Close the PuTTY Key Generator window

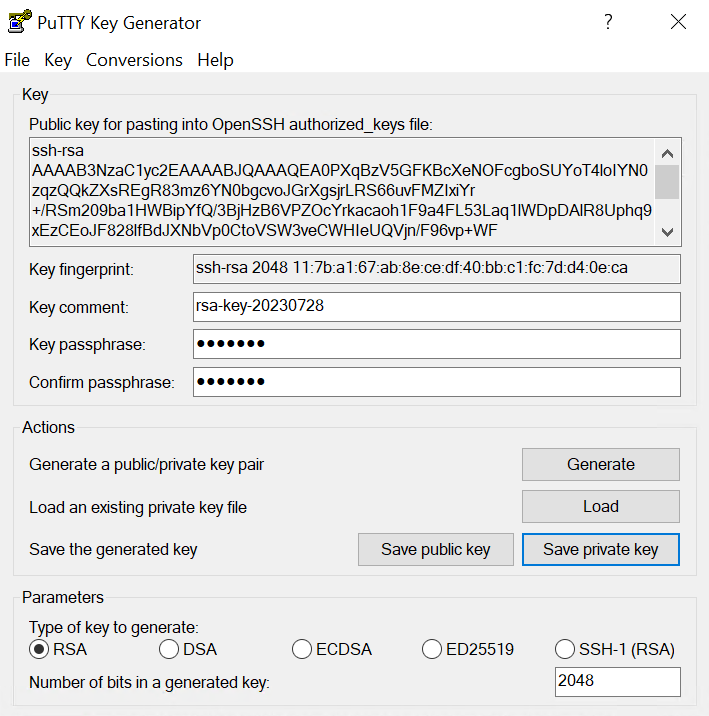678,21
